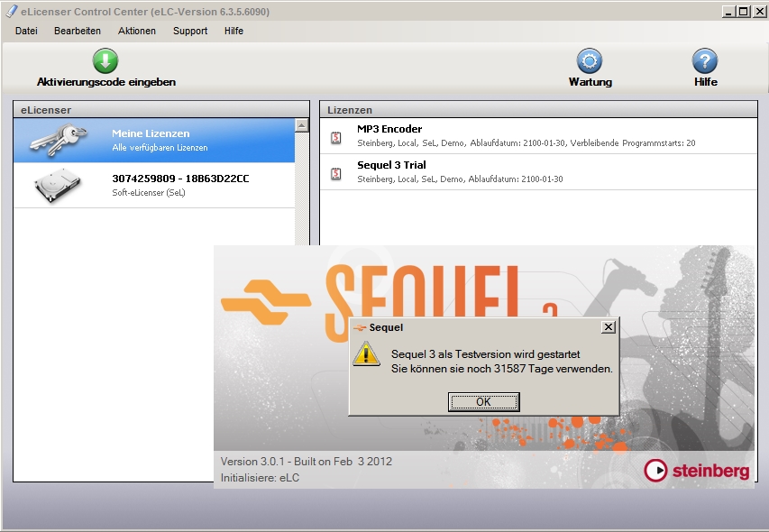Click the green Aktivierungscode eingeben download icon
The image size is (769, 532).
pos(105,60)
